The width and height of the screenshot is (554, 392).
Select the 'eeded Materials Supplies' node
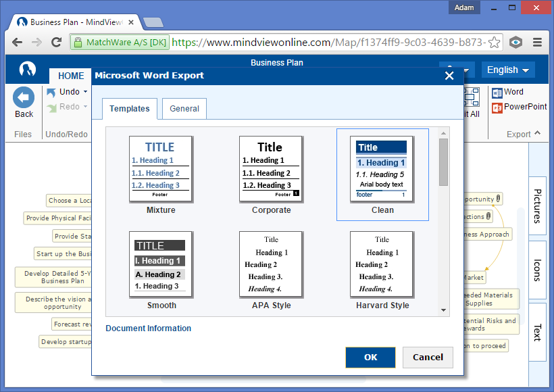(491, 299)
